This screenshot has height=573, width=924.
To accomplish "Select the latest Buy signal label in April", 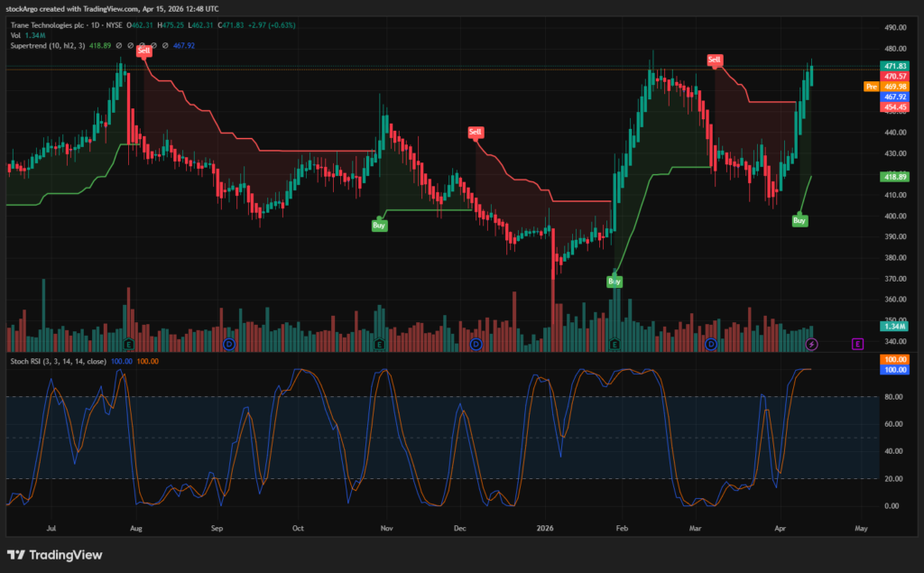I will 799,220.
